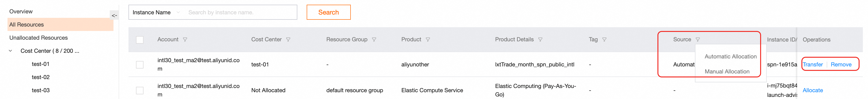Click the Product column filter icon
The height and width of the screenshot is (99, 868).
(x=428, y=40)
